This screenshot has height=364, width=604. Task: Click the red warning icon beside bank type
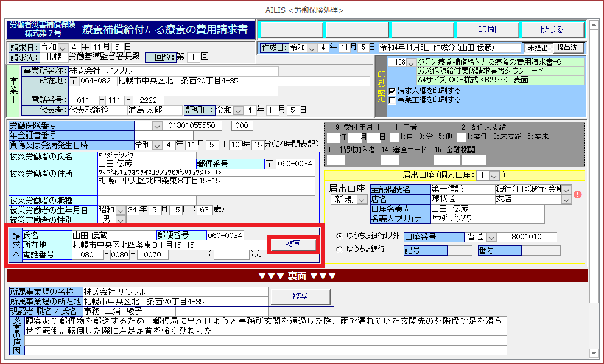pyautogui.click(x=578, y=195)
